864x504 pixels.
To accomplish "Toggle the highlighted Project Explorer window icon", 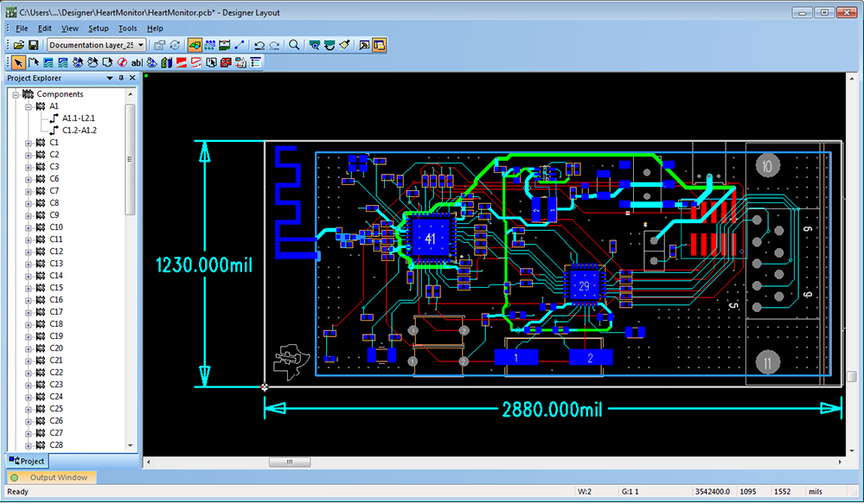I will click(x=379, y=45).
